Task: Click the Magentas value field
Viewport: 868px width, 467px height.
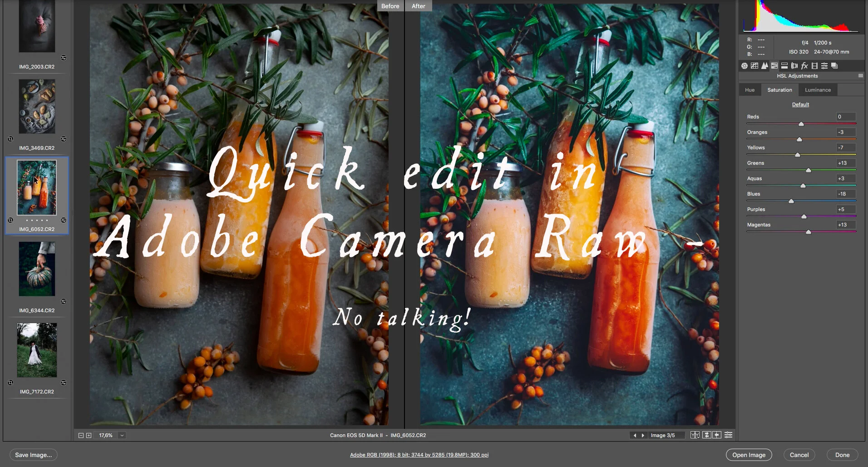Action: click(x=846, y=225)
